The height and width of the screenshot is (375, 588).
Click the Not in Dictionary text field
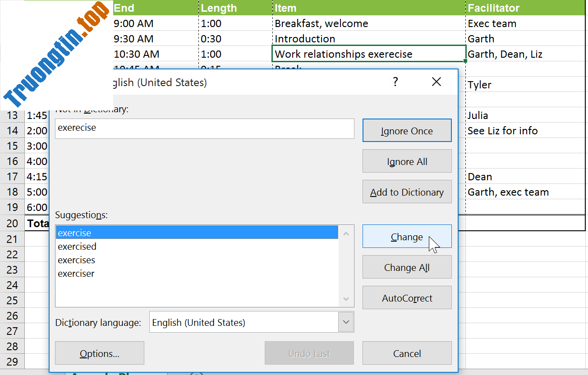pyautogui.click(x=205, y=128)
